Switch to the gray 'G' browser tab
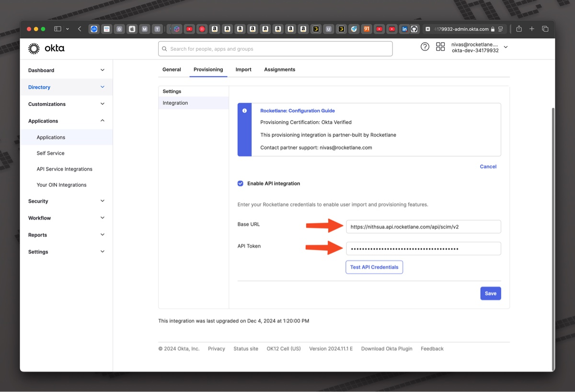This screenshot has width=575, height=392. pyautogui.click(x=119, y=29)
